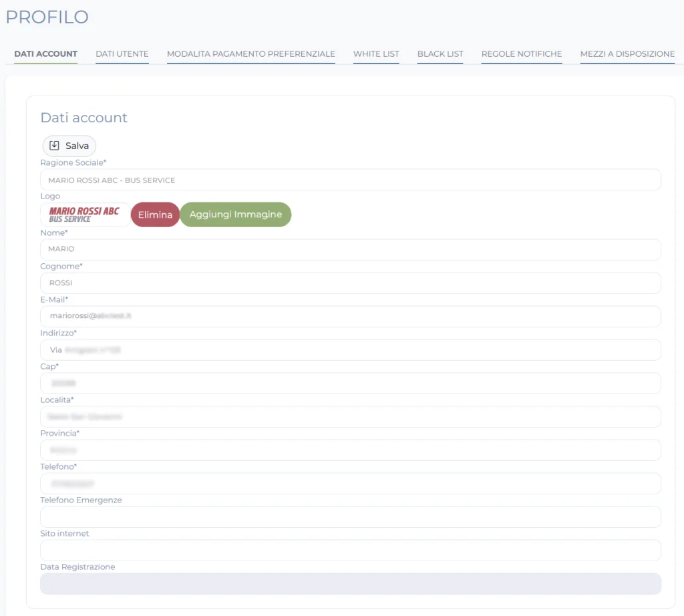
Task: Select the Indirizzo input field
Action: [x=351, y=350]
